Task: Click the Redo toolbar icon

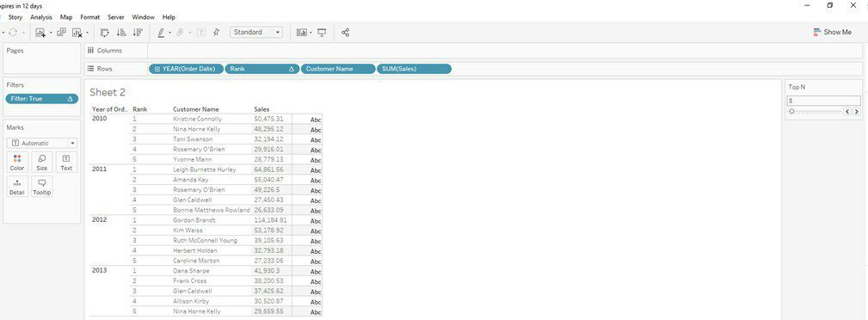Action: tap(13, 33)
